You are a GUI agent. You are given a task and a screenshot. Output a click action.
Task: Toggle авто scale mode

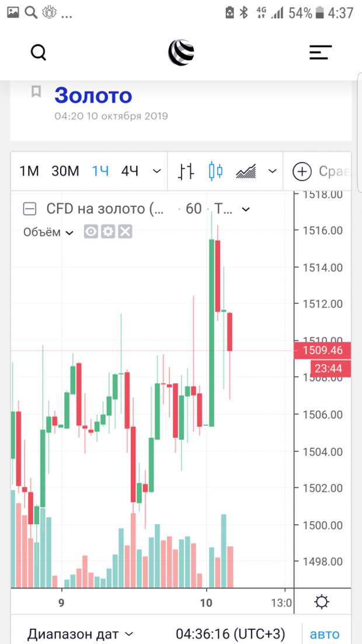(325, 634)
